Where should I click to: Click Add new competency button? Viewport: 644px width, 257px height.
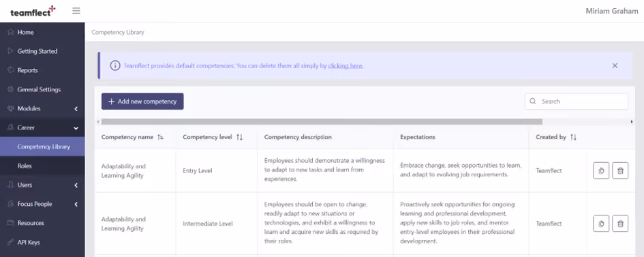click(142, 102)
